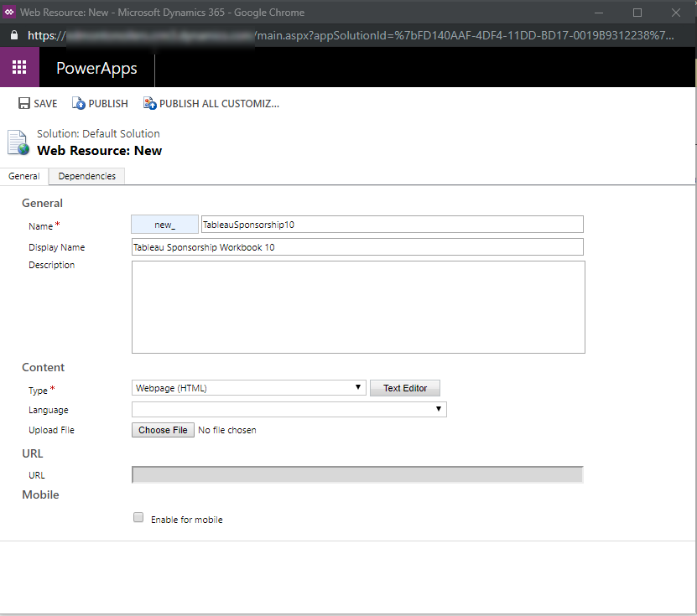697x616 pixels.
Task: Click the Save disk icon
Action: click(x=24, y=103)
